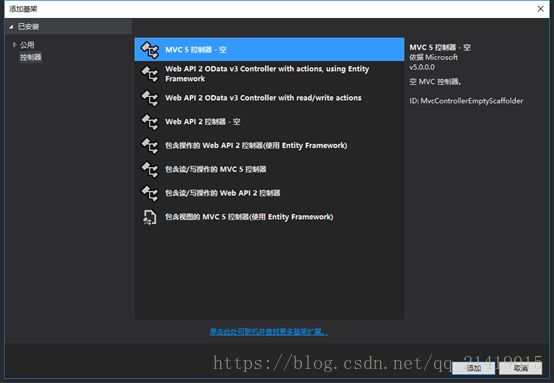Choose 包含操作的 Web API 2 控制器(使用 Entity Framework)

269,146
